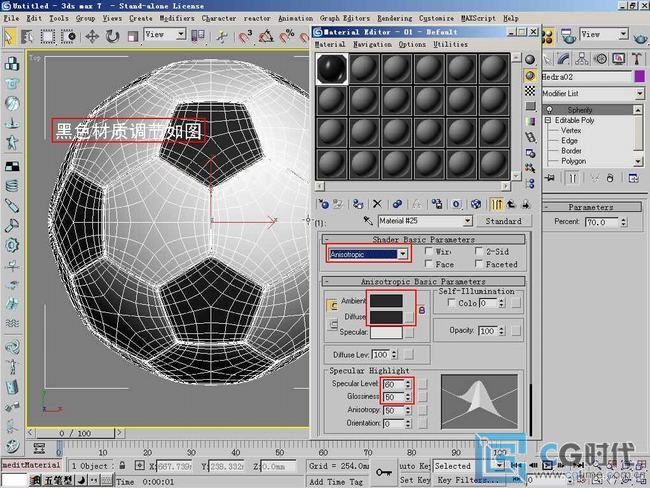Pick material from object eyedropper
The image size is (650, 488).
[x=368, y=221]
